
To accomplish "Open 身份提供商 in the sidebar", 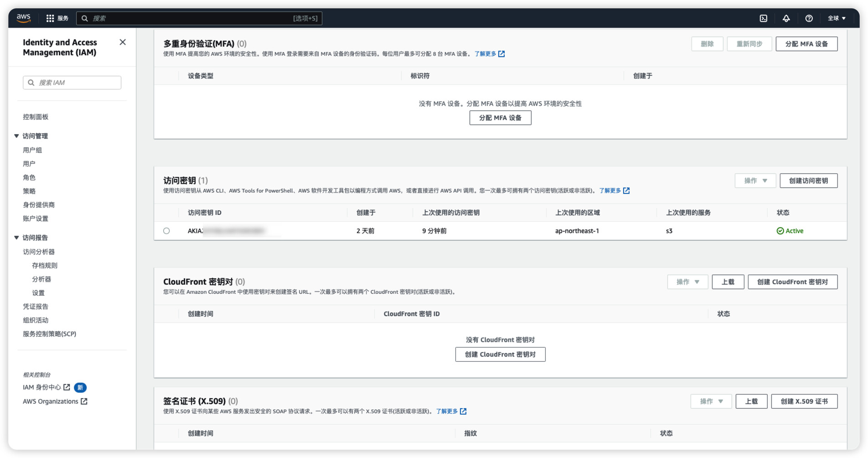I will click(39, 205).
